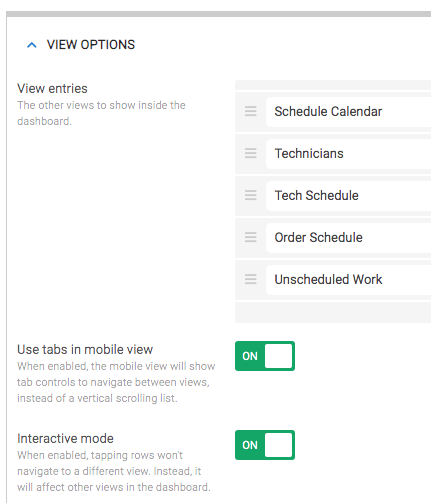
Task: Select the Tech Schedule reorder handle
Action: [x=251, y=195]
